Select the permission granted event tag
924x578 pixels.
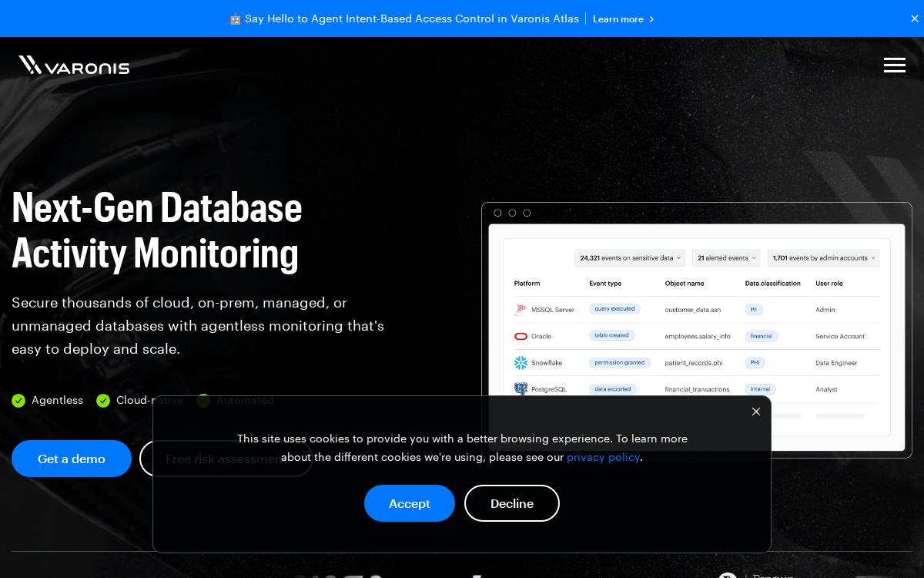point(620,362)
